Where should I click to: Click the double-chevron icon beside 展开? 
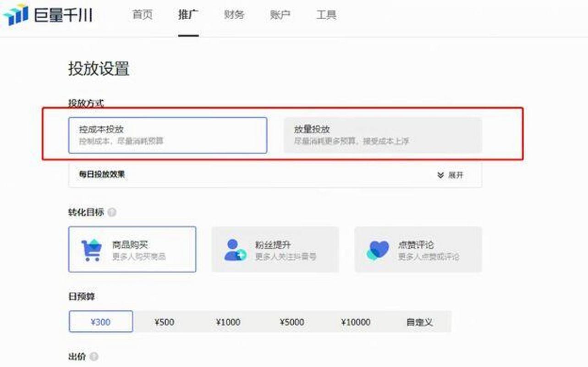440,175
